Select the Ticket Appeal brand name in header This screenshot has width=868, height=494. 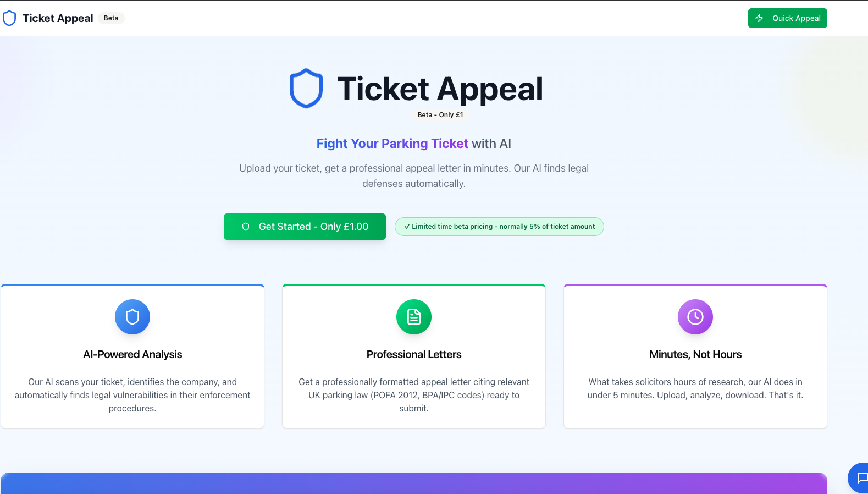pos(57,18)
